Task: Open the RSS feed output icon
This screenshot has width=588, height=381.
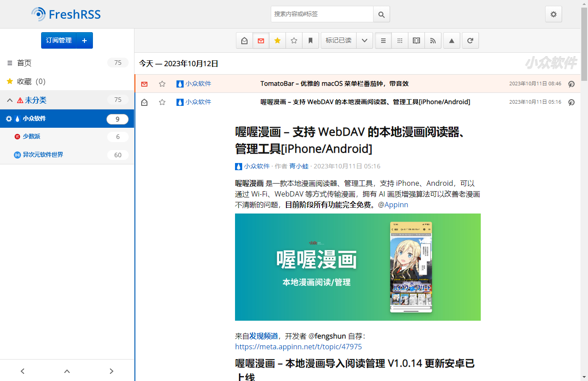Action: click(x=433, y=40)
